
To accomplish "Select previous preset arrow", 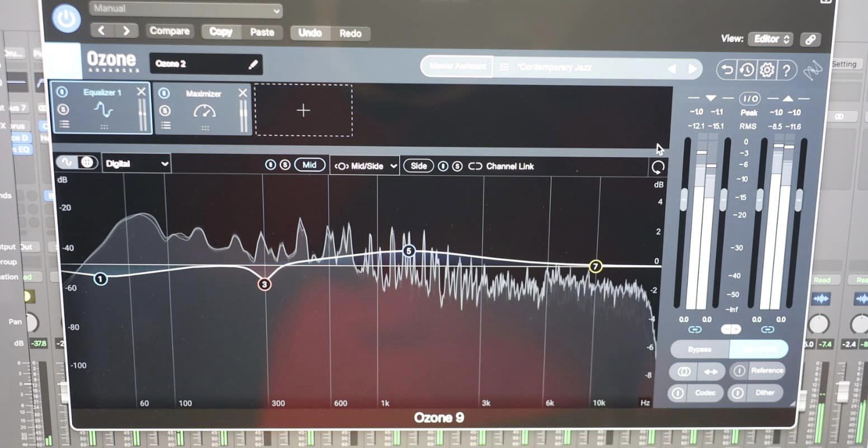I will click(x=672, y=69).
